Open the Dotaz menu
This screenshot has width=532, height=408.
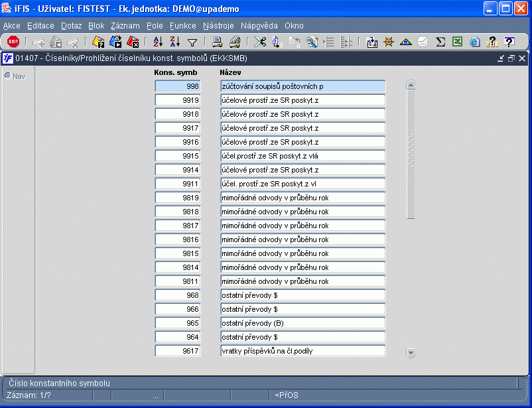coord(71,26)
